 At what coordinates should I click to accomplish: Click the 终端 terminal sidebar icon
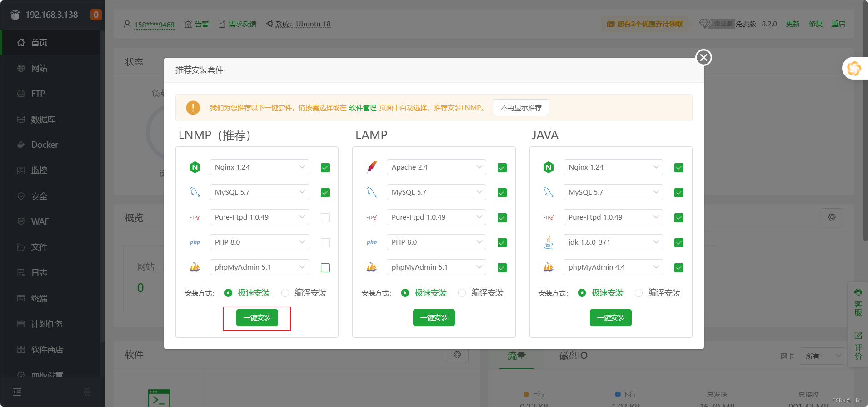tap(21, 298)
